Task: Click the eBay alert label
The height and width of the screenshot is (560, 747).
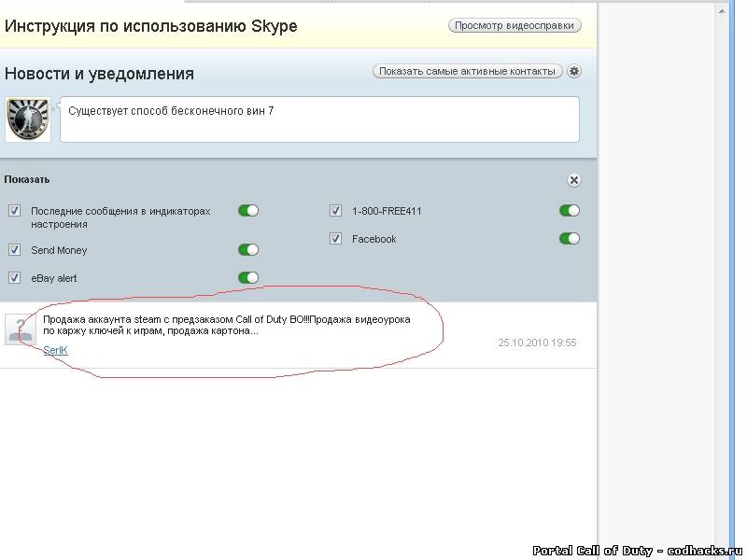Action: [x=54, y=278]
